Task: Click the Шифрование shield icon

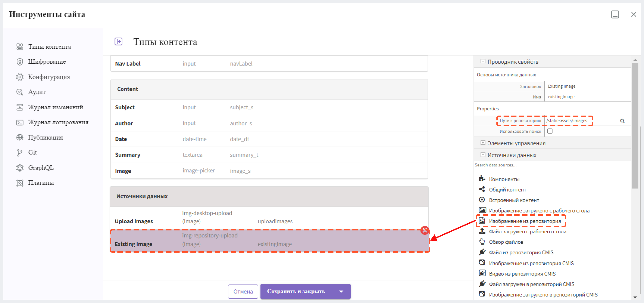Action: pyautogui.click(x=20, y=62)
